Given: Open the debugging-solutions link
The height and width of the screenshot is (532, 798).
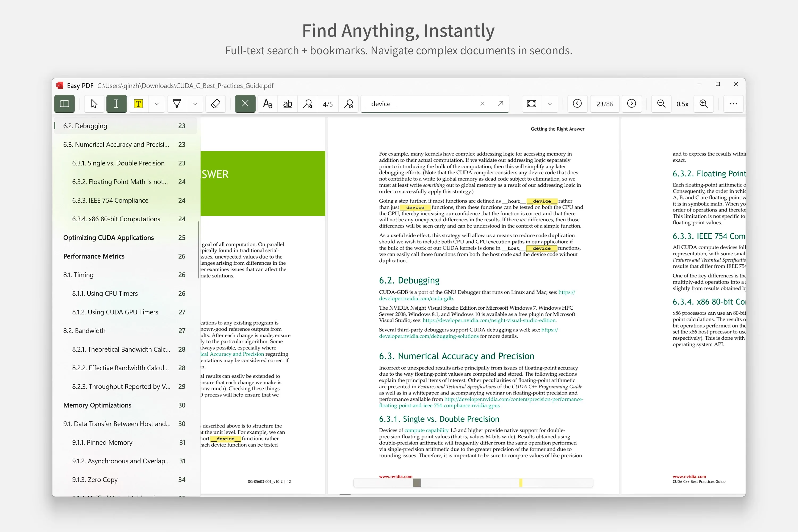Looking at the screenshot, I should pos(429,336).
